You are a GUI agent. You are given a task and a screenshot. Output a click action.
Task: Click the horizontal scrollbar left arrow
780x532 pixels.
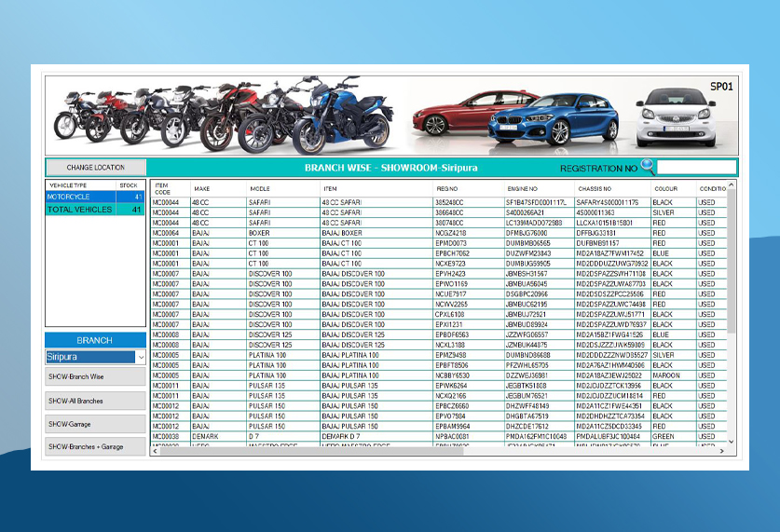(156, 451)
